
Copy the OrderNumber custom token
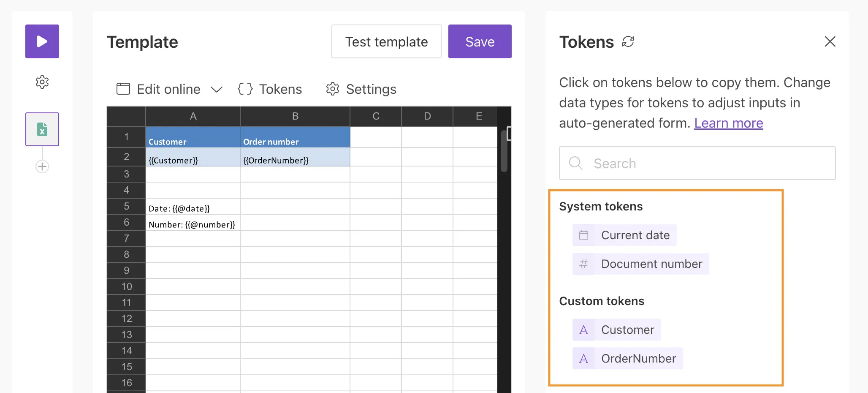(x=627, y=358)
